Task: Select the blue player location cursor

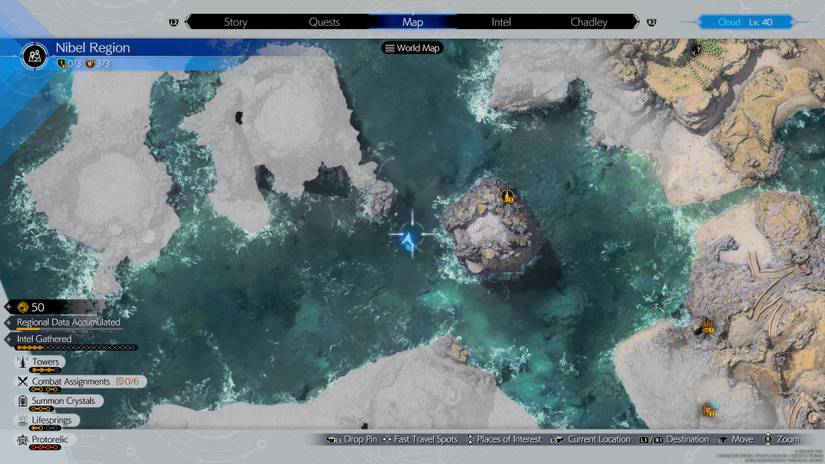Action: click(409, 239)
